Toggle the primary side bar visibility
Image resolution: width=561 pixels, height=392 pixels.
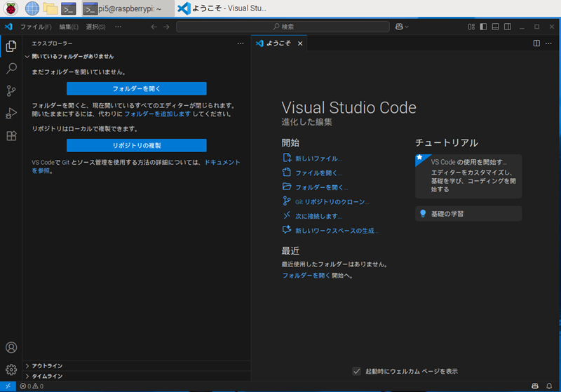483,27
